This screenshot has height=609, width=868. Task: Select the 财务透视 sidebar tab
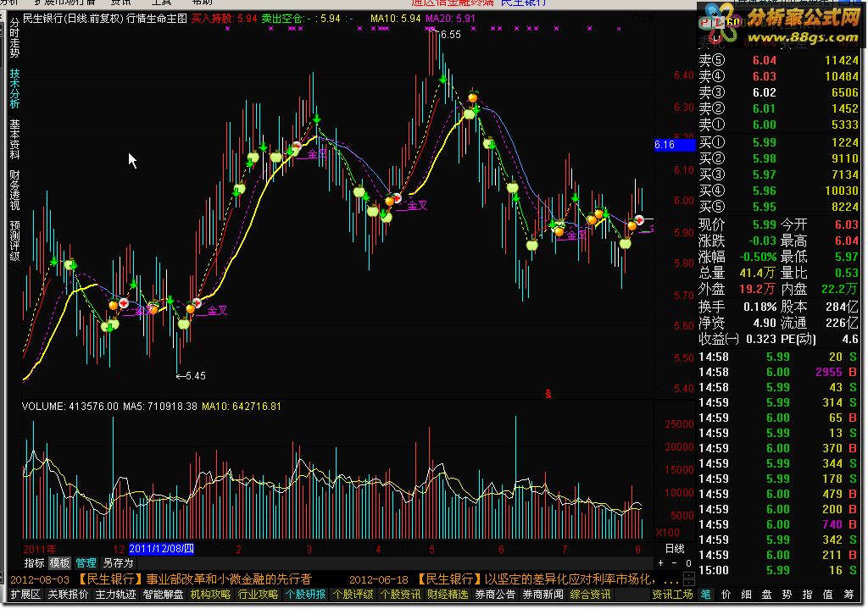pos(14,191)
